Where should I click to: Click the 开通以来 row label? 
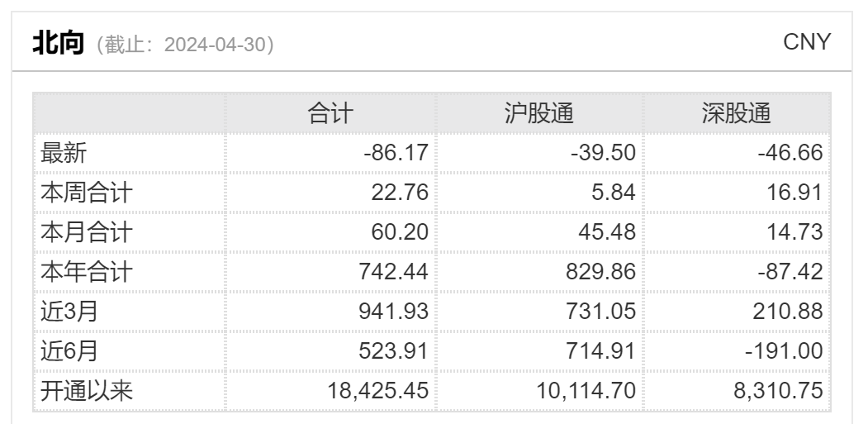point(87,391)
